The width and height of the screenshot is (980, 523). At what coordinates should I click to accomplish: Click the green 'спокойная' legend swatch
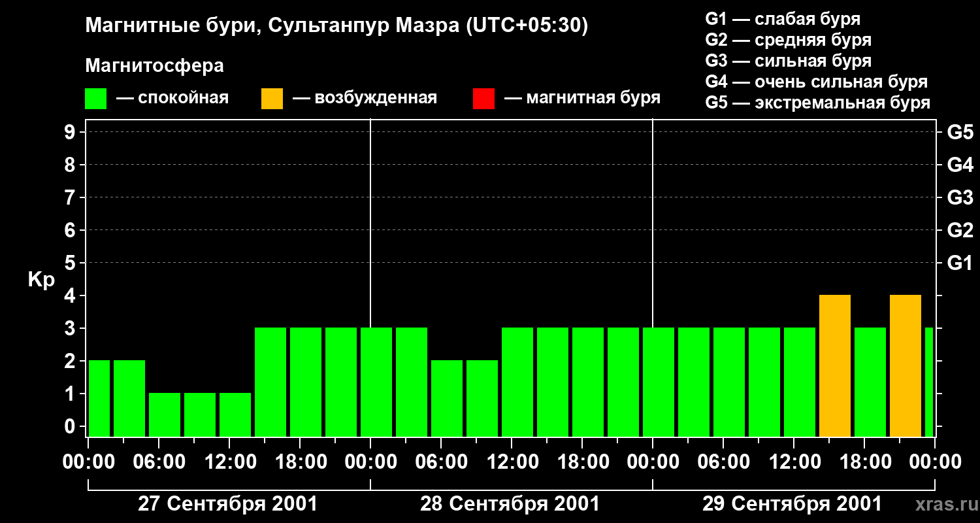(96, 99)
